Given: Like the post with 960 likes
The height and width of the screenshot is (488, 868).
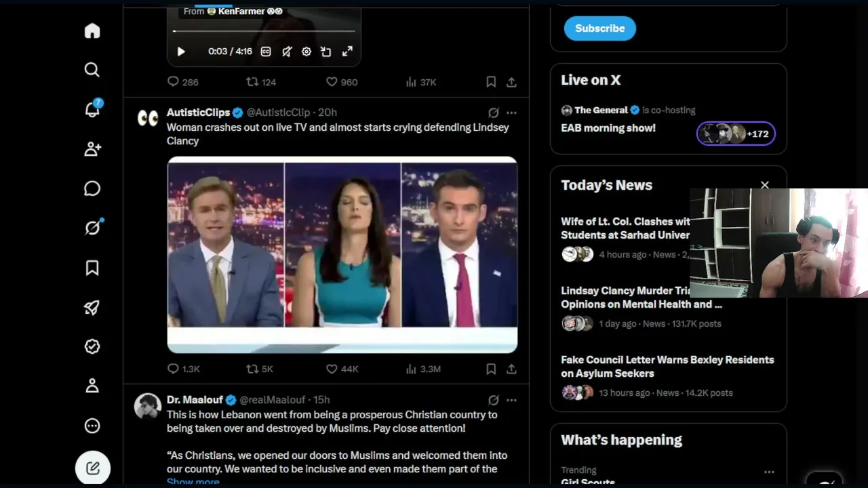Looking at the screenshot, I should coord(342,82).
